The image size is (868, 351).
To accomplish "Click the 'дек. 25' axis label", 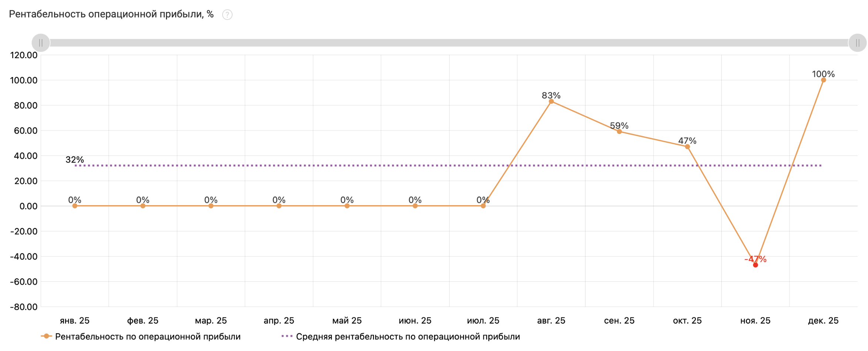I will pos(823,321).
